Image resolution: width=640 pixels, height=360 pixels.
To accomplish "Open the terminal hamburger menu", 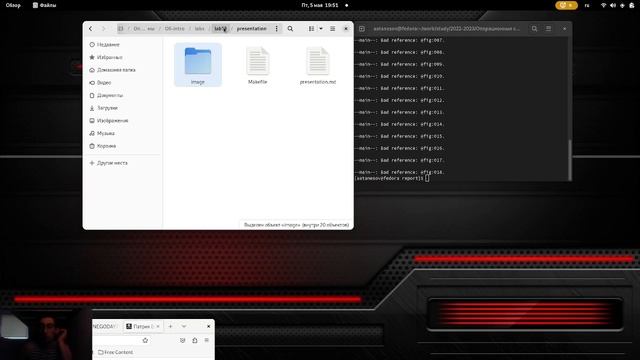I will [549, 29].
